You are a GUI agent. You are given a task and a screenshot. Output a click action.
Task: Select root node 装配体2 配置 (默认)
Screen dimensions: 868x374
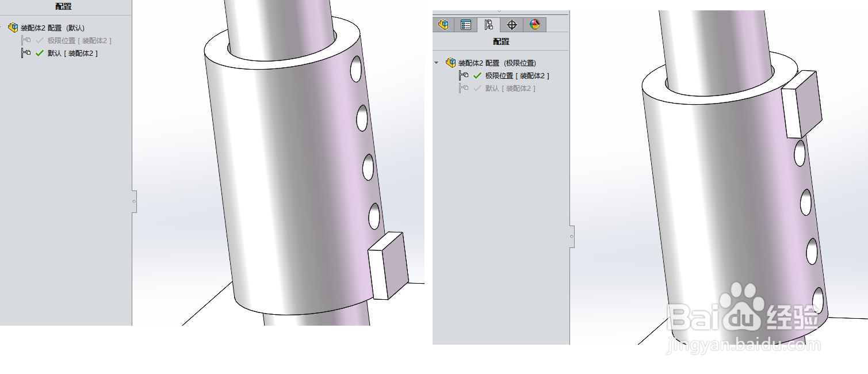(x=47, y=28)
